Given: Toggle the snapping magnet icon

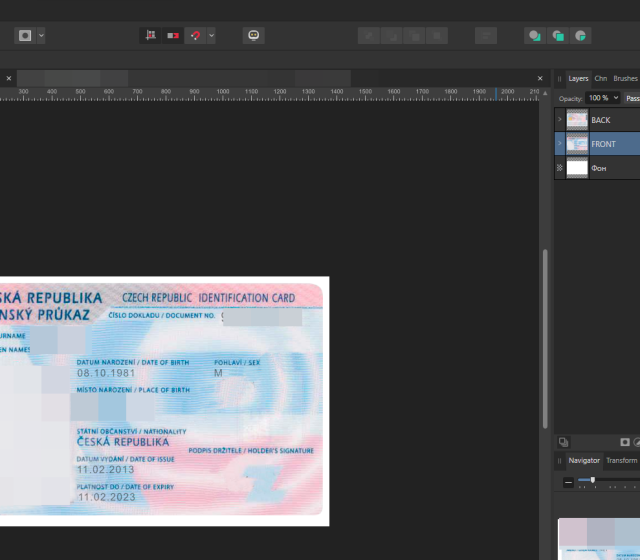Looking at the screenshot, I should 196,35.
